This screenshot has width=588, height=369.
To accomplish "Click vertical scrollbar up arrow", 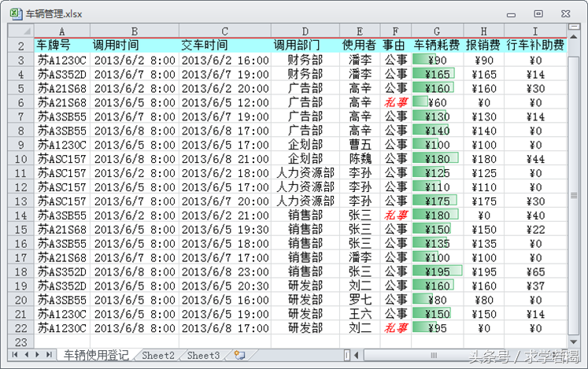I will click(574, 37).
